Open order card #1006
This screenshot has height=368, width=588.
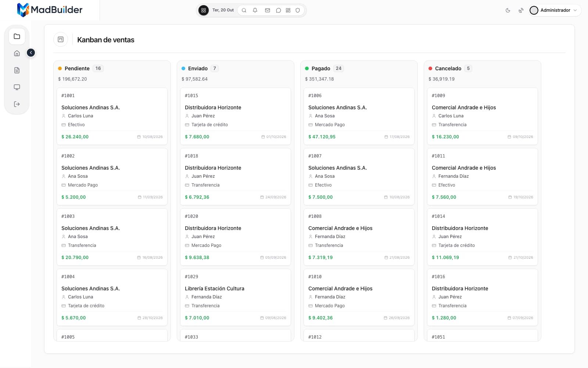(359, 116)
